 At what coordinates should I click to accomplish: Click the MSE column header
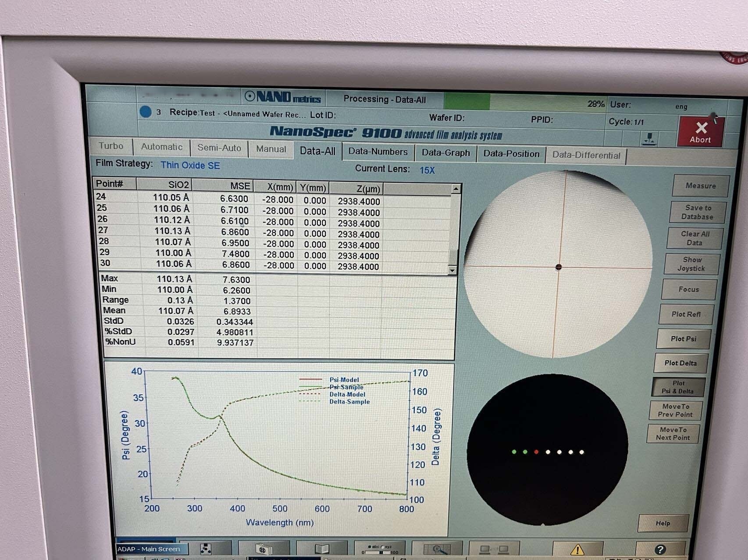(223, 186)
